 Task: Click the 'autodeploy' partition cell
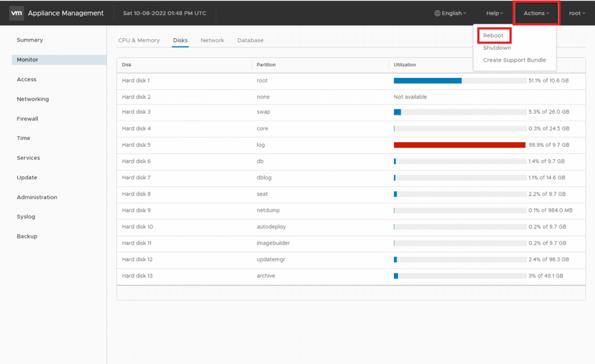[x=271, y=227]
